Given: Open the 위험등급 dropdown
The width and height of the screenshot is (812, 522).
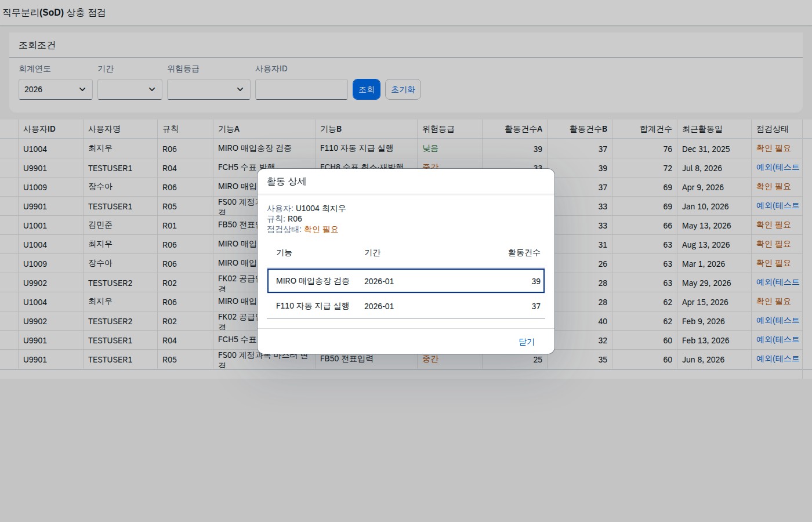Looking at the screenshot, I should [209, 89].
